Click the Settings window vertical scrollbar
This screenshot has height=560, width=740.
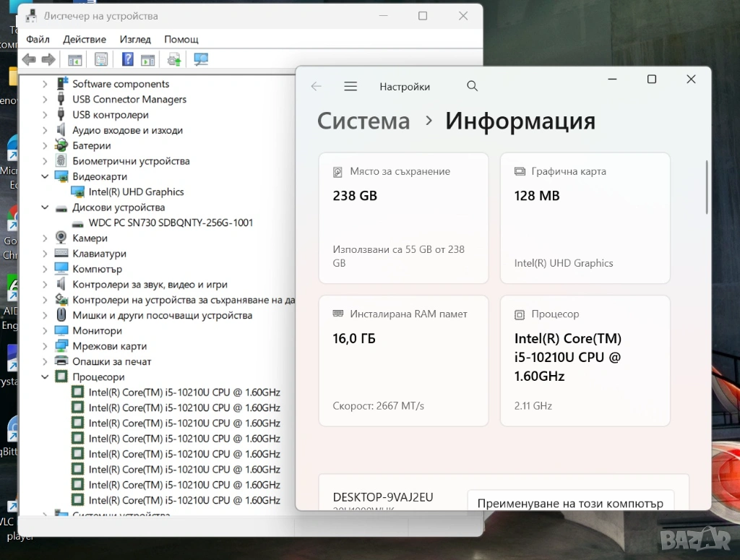[707, 188]
